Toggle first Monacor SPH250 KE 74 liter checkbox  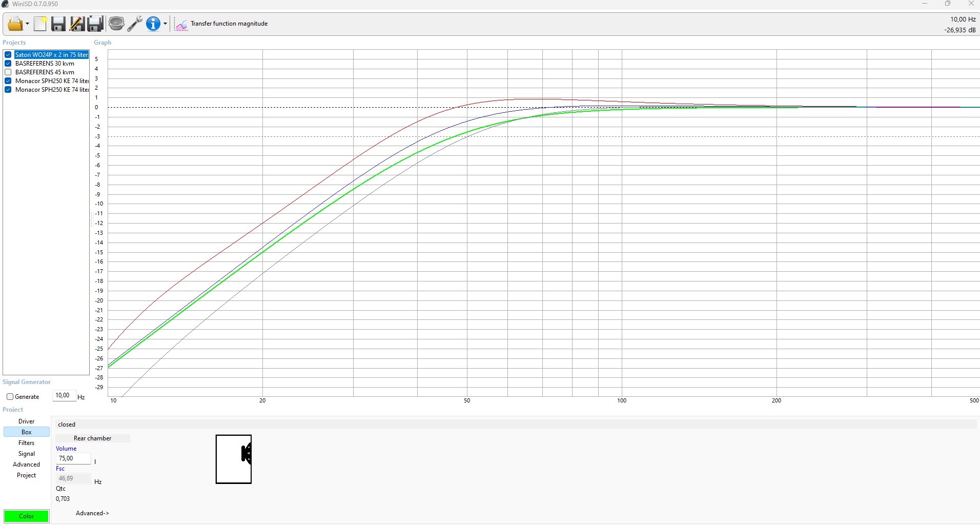tap(8, 81)
